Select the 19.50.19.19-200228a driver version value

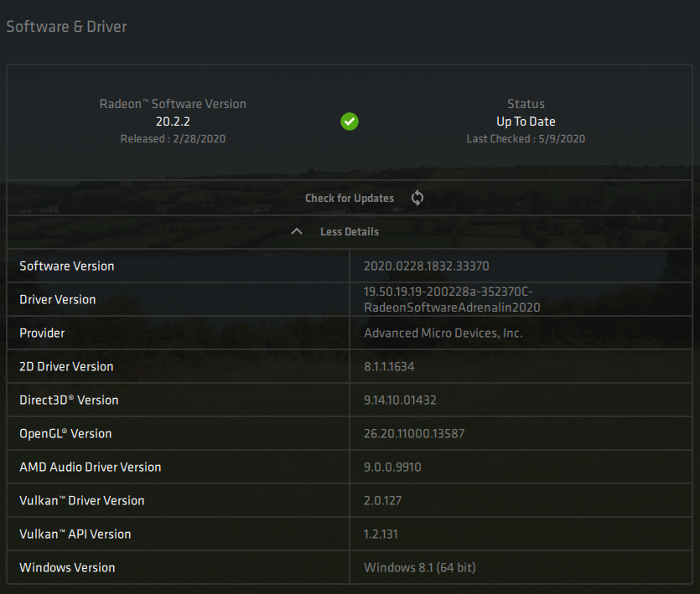point(452,299)
